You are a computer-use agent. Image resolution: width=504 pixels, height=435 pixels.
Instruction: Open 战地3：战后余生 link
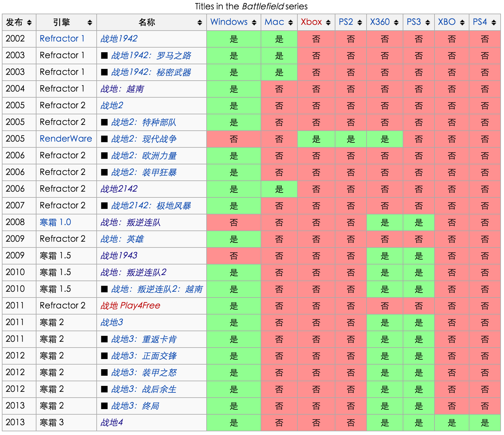tap(144, 389)
